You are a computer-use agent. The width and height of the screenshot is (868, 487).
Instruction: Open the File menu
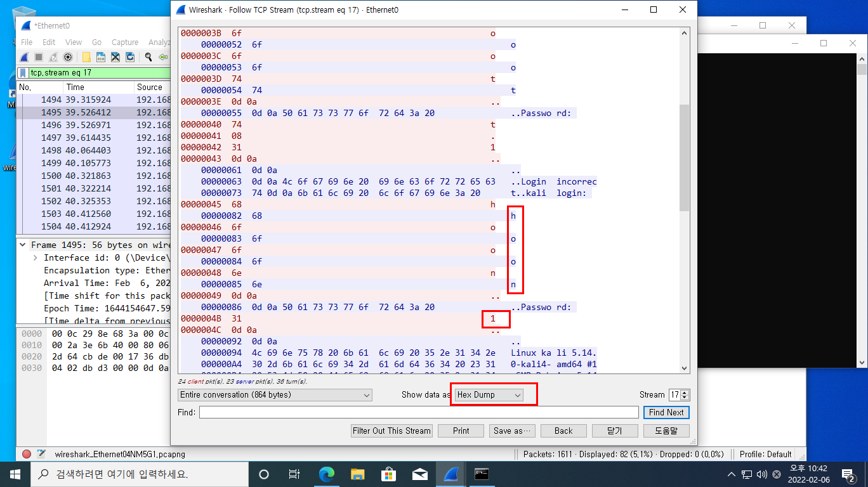(27, 42)
